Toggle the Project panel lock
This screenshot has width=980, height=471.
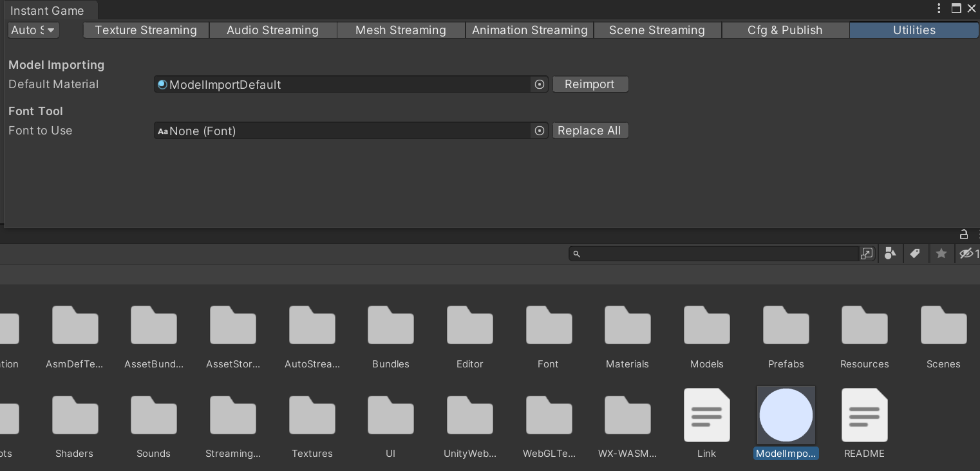point(964,234)
